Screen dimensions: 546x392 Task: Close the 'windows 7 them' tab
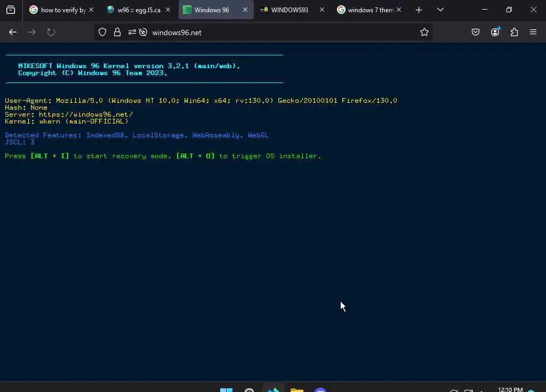pos(399,10)
